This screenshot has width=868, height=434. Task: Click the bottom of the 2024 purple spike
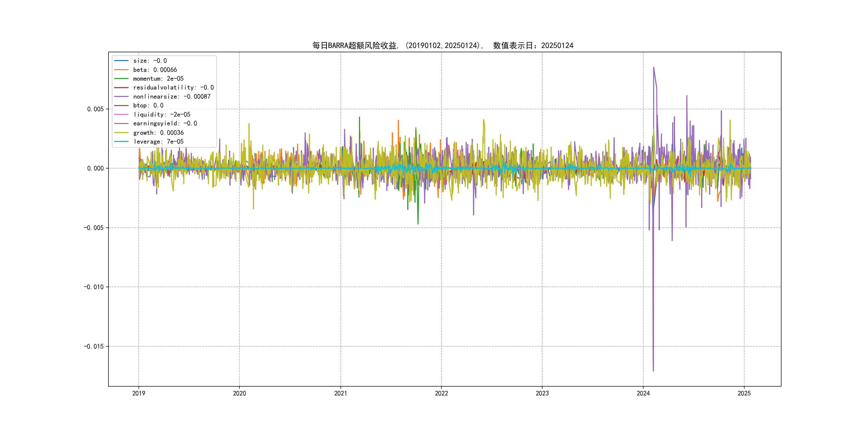point(653,370)
